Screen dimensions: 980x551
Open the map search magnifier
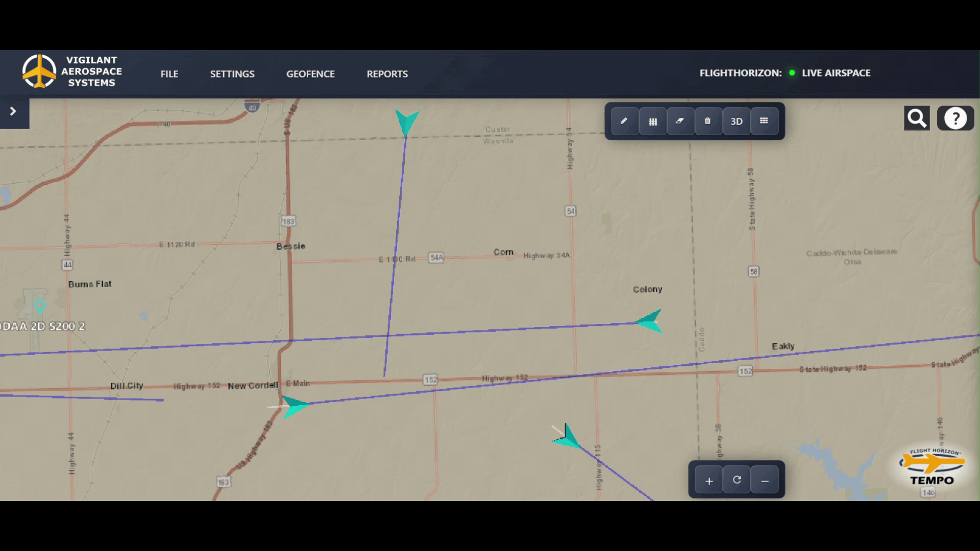917,118
